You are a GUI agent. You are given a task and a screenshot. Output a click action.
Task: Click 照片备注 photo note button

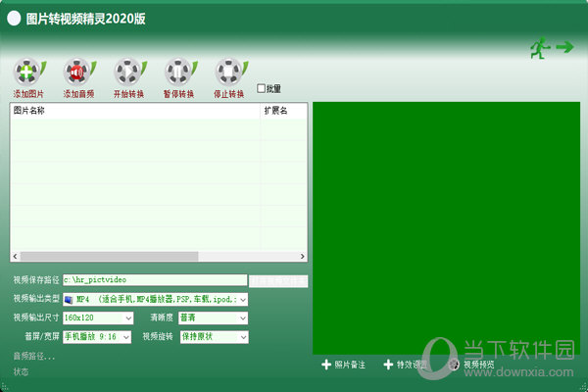(343, 365)
